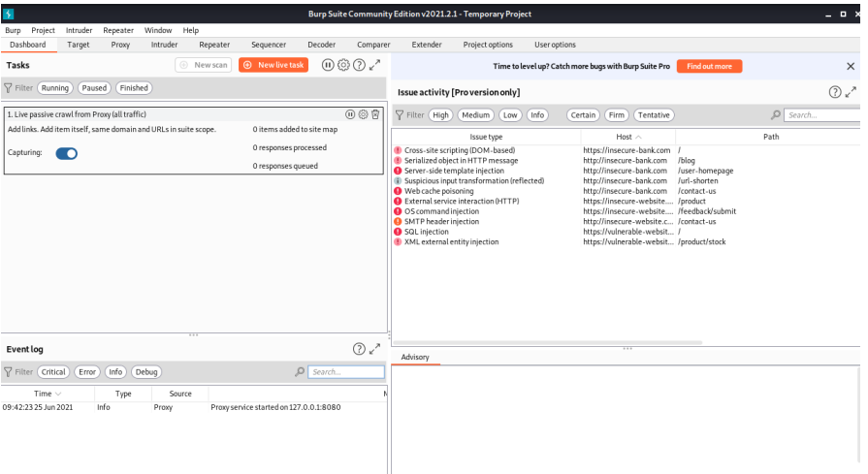
Task: Click severity icon for OS command injection
Action: point(398,211)
